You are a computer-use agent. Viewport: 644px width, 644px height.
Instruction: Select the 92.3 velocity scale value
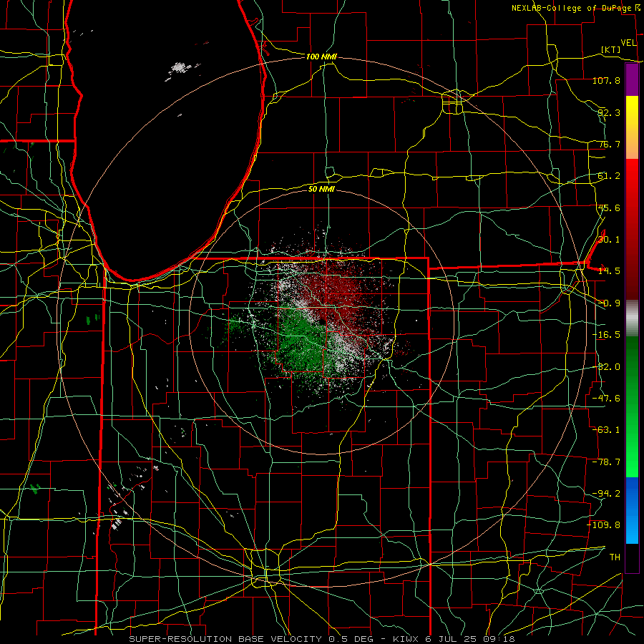(x=609, y=112)
